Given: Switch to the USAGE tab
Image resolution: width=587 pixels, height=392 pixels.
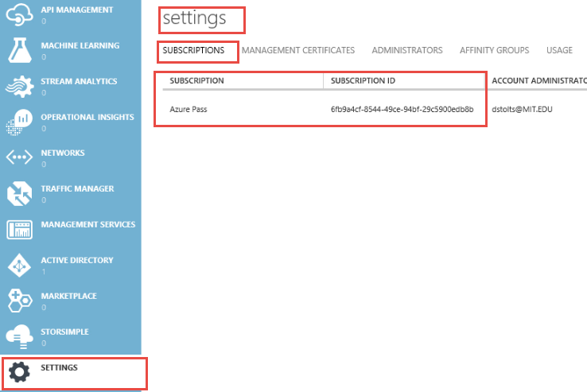Looking at the screenshot, I should (559, 50).
